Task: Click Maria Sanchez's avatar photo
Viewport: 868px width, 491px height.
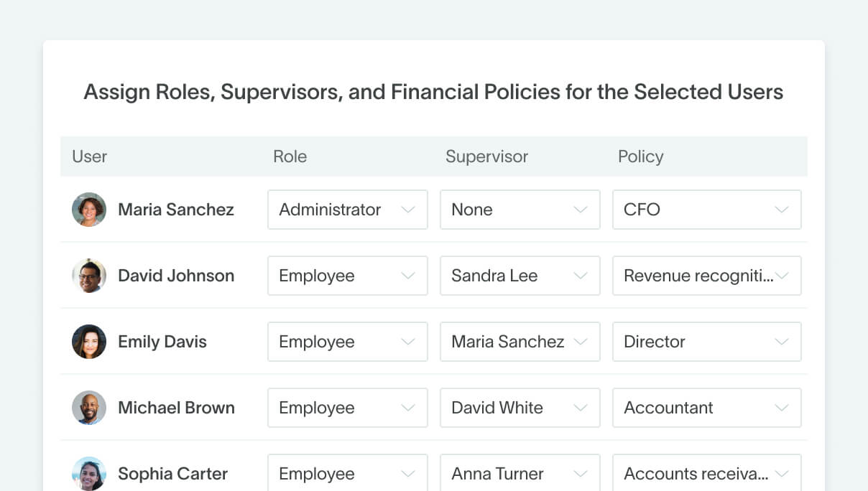Action: 89,210
